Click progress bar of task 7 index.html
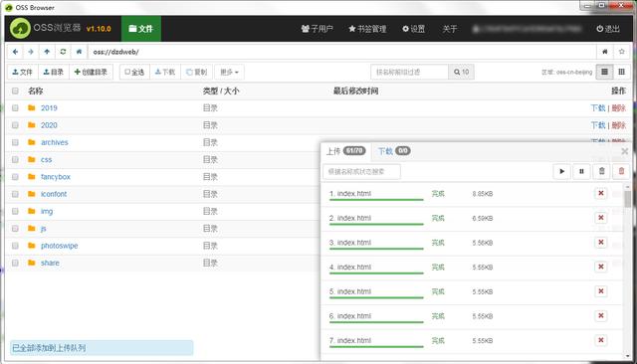The width and height of the screenshot is (637, 364). (376, 346)
